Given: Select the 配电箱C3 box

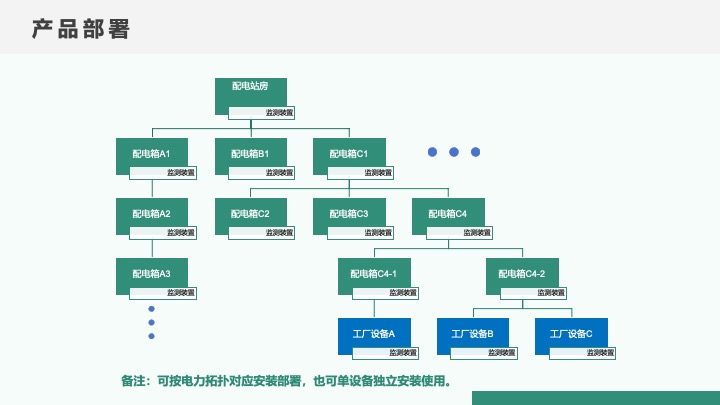Looking at the screenshot, I should click(349, 214).
